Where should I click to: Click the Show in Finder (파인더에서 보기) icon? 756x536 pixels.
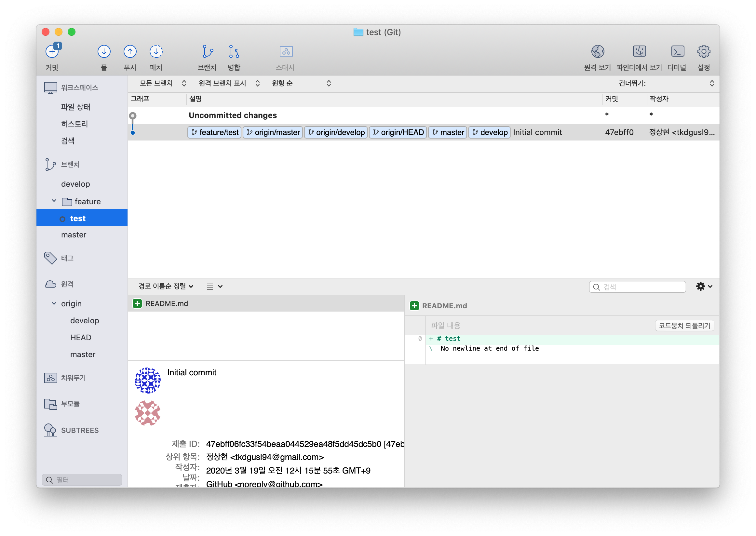[x=639, y=52]
